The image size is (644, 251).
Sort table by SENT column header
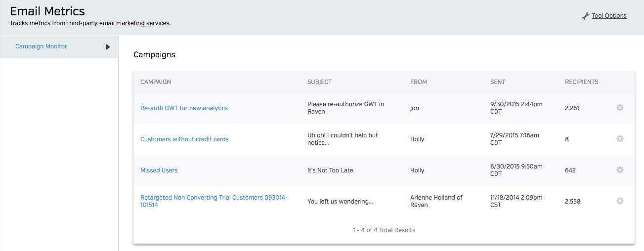pos(497,82)
